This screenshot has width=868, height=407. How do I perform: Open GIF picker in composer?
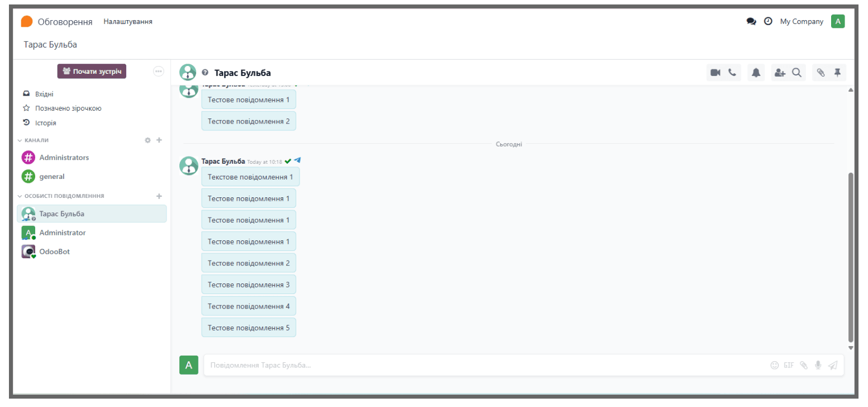click(x=789, y=365)
